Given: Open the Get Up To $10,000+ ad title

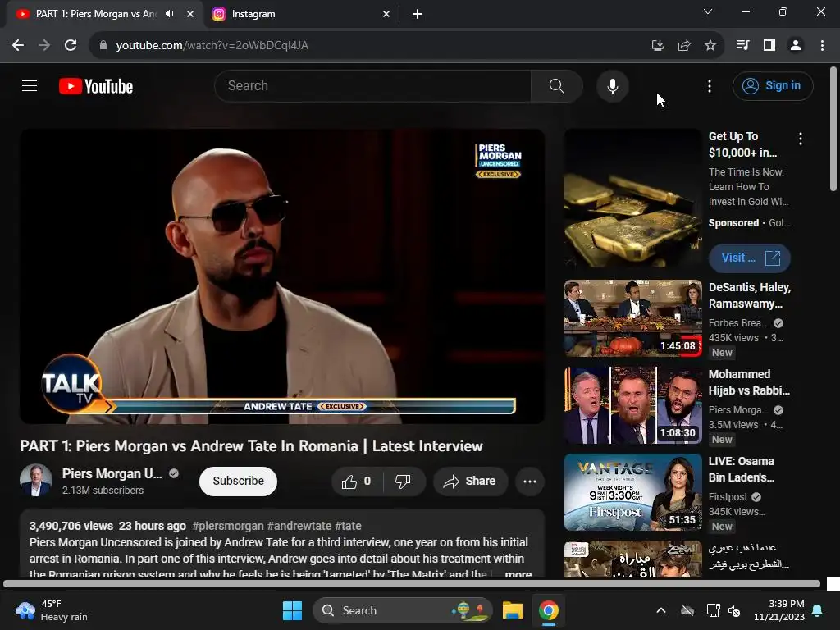Looking at the screenshot, I should [x=742, y=144].
